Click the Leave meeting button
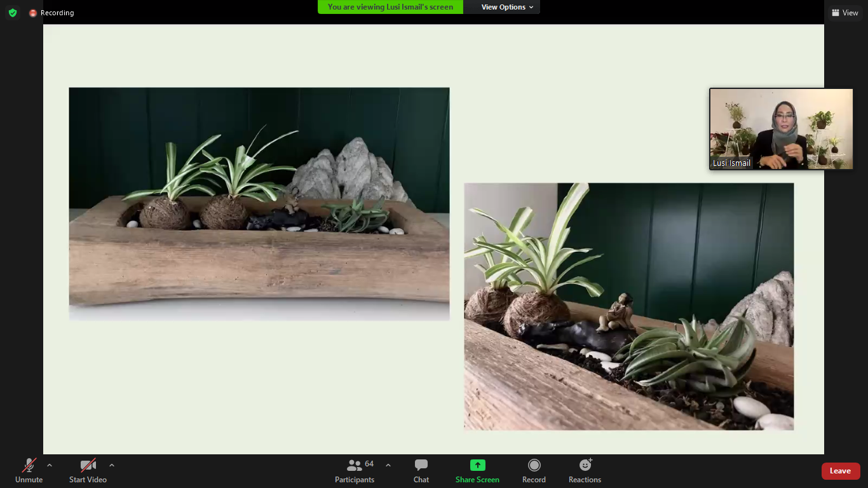 pos(840,471)
